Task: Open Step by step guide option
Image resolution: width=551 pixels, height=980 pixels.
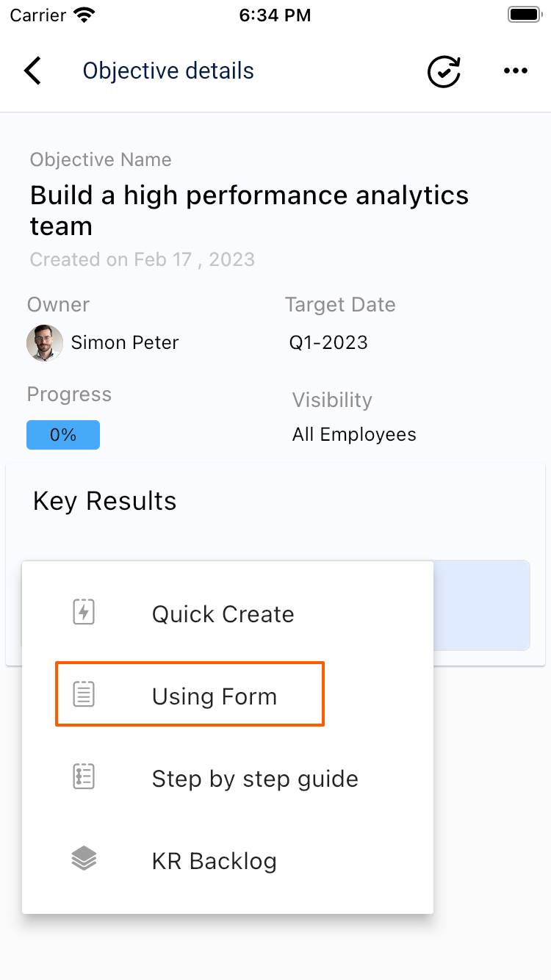Action: click(x=254, y=779)
